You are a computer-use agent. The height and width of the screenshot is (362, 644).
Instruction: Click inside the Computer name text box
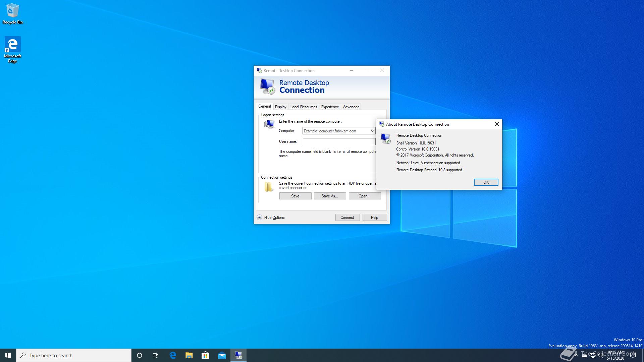click(x=336, y=131)
